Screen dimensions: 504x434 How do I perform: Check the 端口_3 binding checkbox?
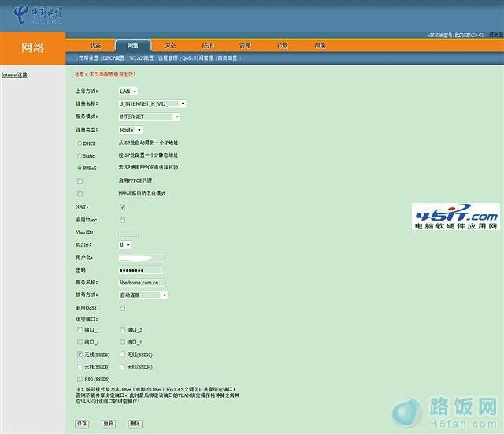(80, 342)
